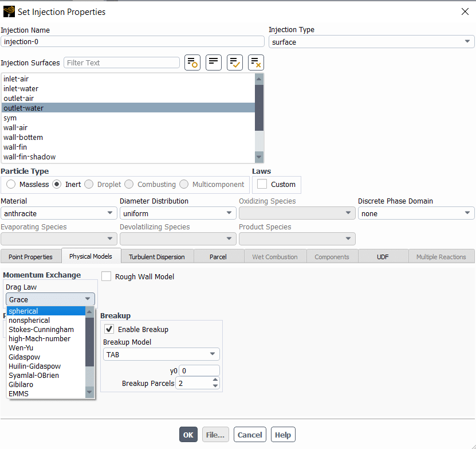Screen dimensions: 476x449
Task: Open the Injection Type dropdown
Action: point(371,42)
